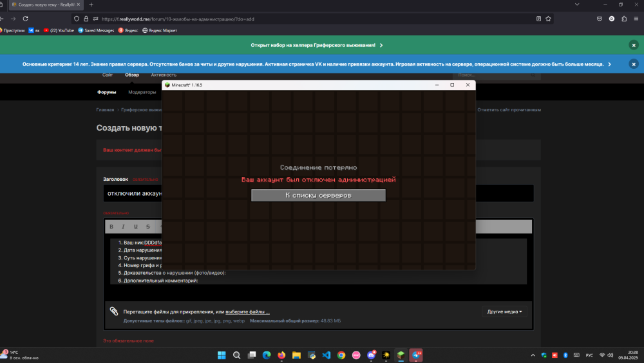Open the Saved Messages bookmark
The image size is (644, 363).
click(x=96, y=30)
